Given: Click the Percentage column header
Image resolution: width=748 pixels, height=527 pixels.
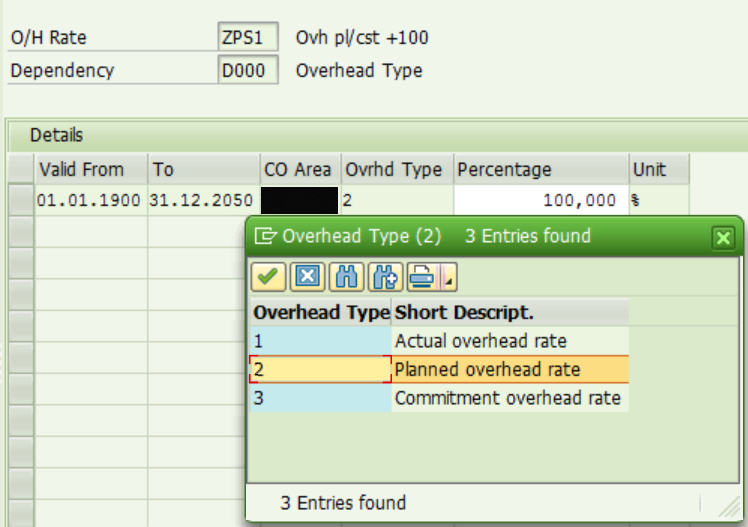Looking at the screenshot, I should (x=541, y=169).
